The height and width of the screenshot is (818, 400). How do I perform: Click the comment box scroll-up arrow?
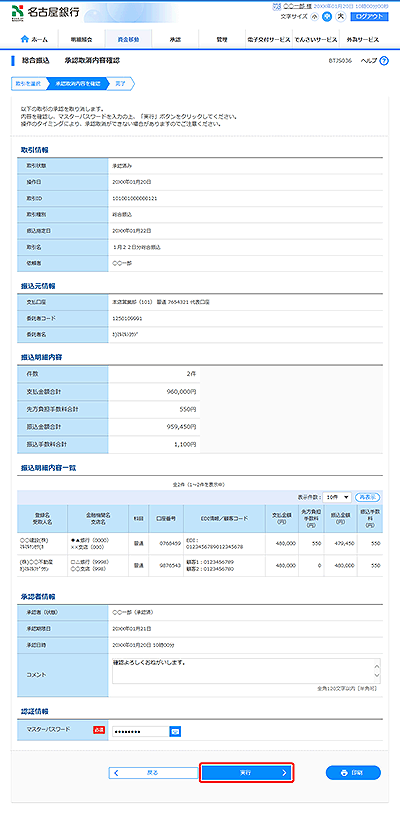tap(377, 662)
